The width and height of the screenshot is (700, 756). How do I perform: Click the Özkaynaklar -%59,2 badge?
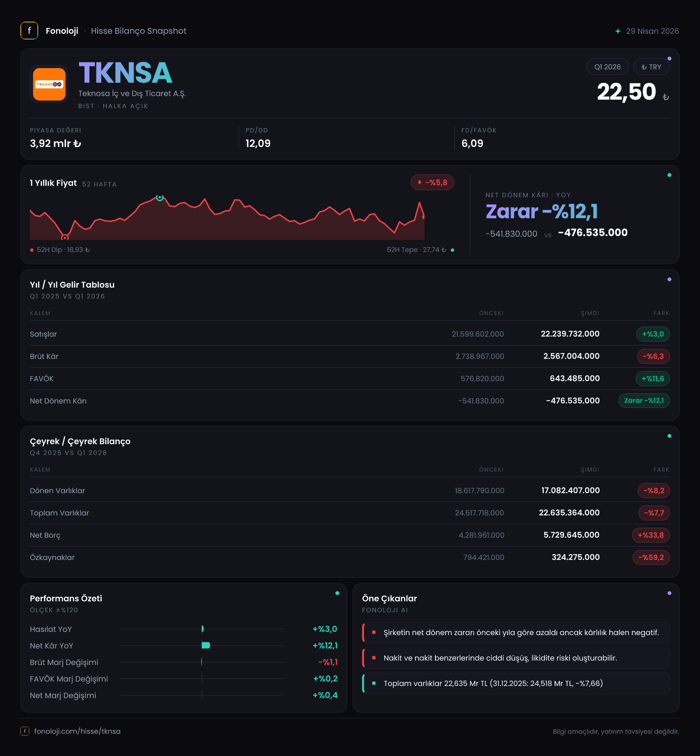tap(651, 557)
